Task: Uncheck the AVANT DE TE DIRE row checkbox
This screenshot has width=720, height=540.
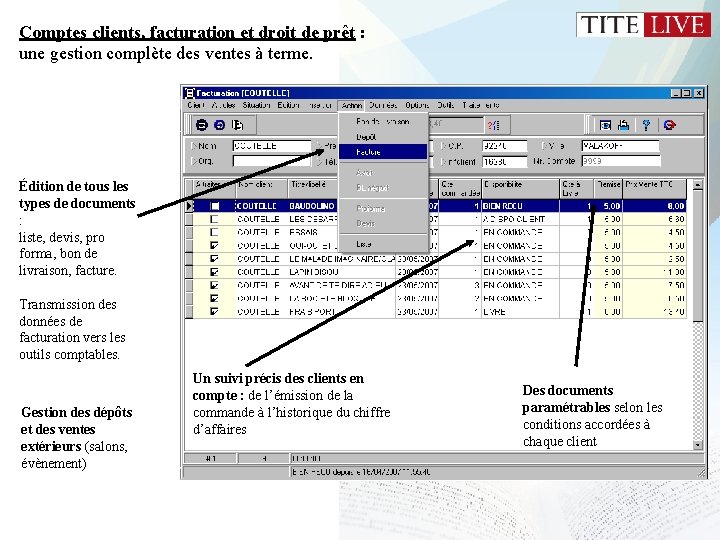Action: pos(214,285)
